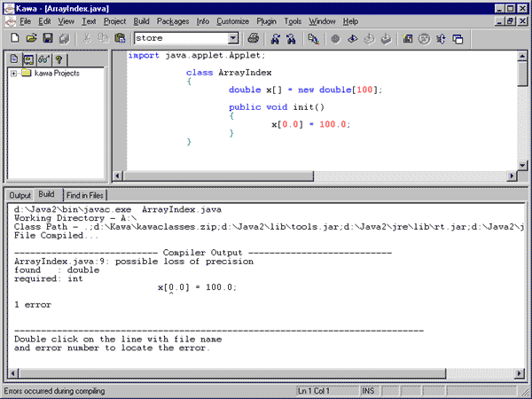Click the Save All stacked-disks icon
Screen dimensions: 532x399
coord(64,38)
